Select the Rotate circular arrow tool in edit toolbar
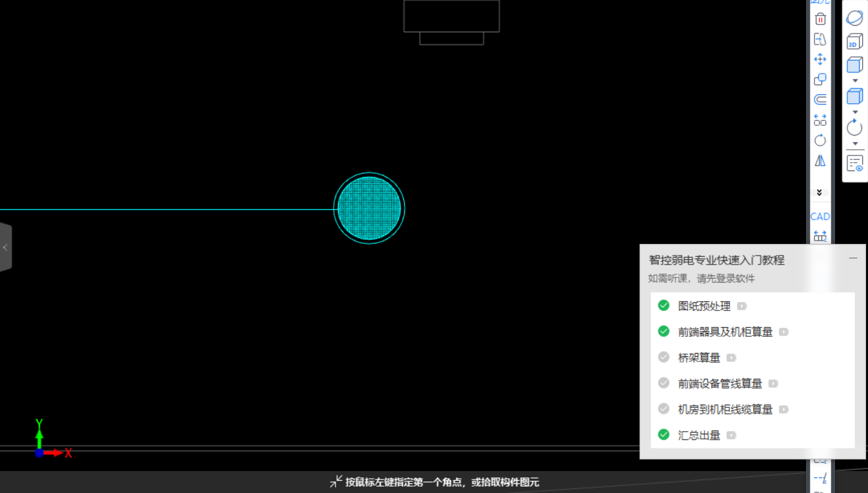Viewport: 868px width, 493px height. [x=820, y=140]
